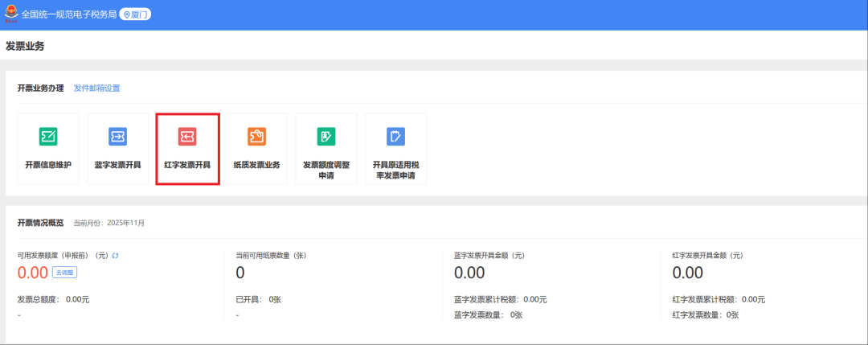Click the tax bureau emblem logo
This screenshot has height=345, width=868.
(11, 14)
